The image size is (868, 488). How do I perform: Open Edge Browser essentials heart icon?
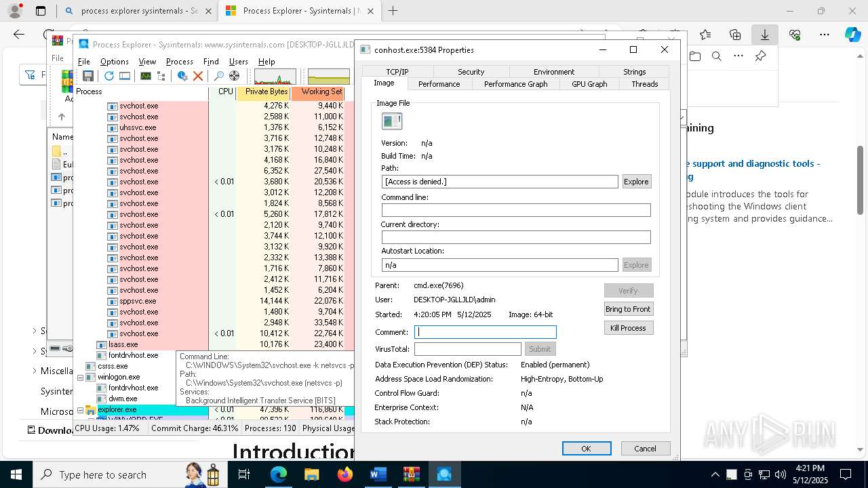point(795,35)
